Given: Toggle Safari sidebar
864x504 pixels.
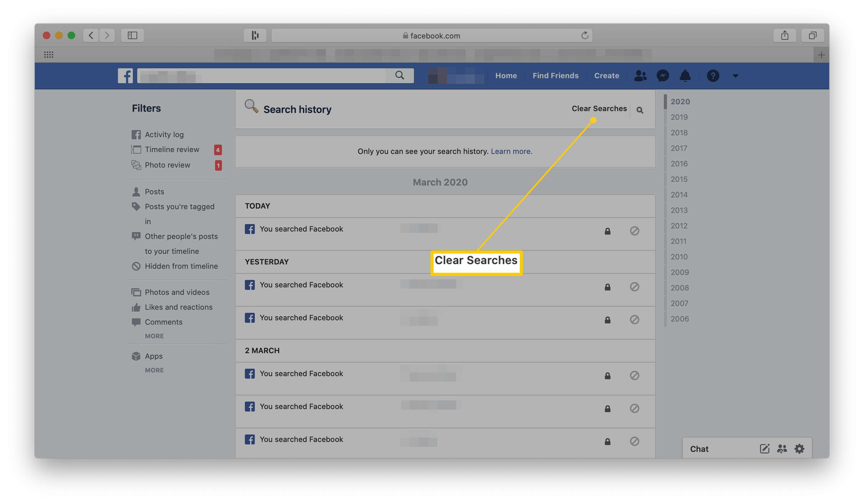Looking at the screenshot, I should 132,35.
